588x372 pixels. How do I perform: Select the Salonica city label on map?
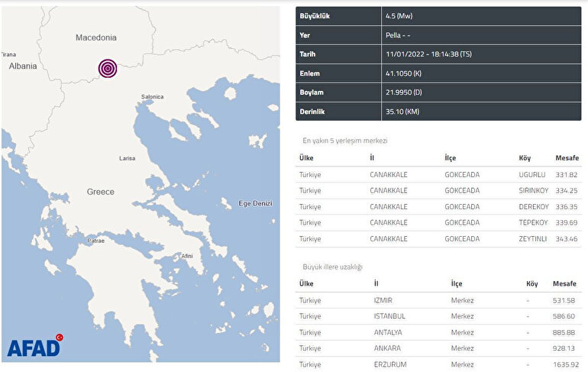(x=153, y=97)
